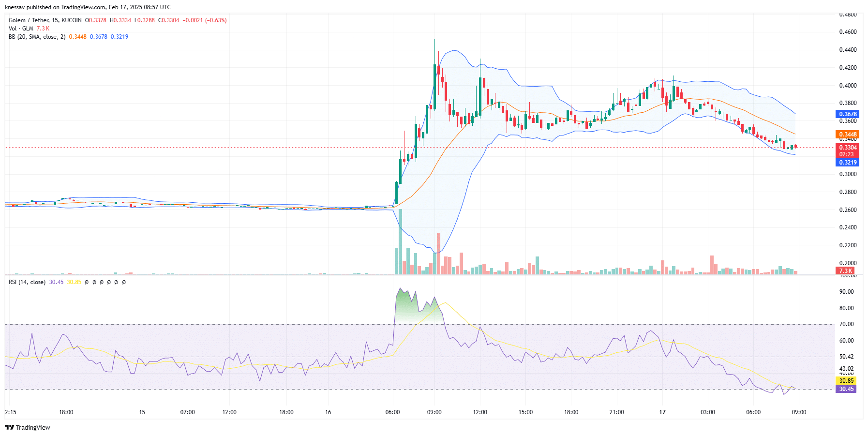
Task: Click the 0.4000 price axis tick
Action: [x=848, y=86]
